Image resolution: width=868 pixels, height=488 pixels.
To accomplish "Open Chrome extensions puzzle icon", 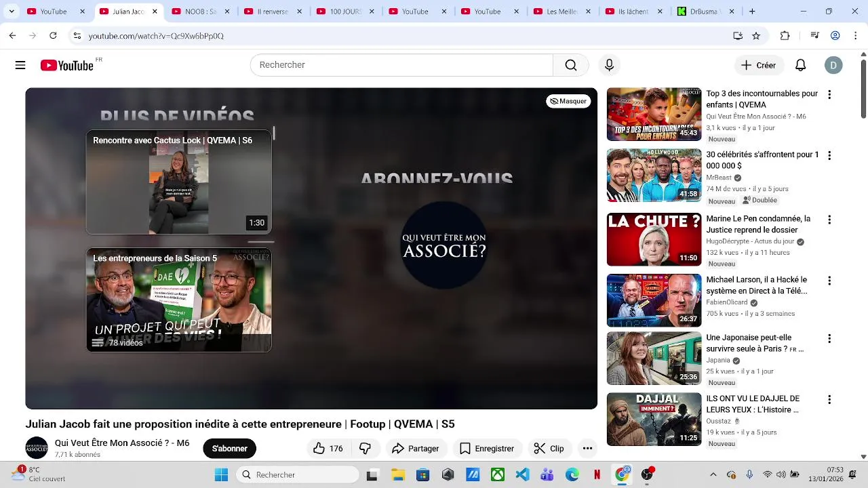I will click(x=785, y=36).
